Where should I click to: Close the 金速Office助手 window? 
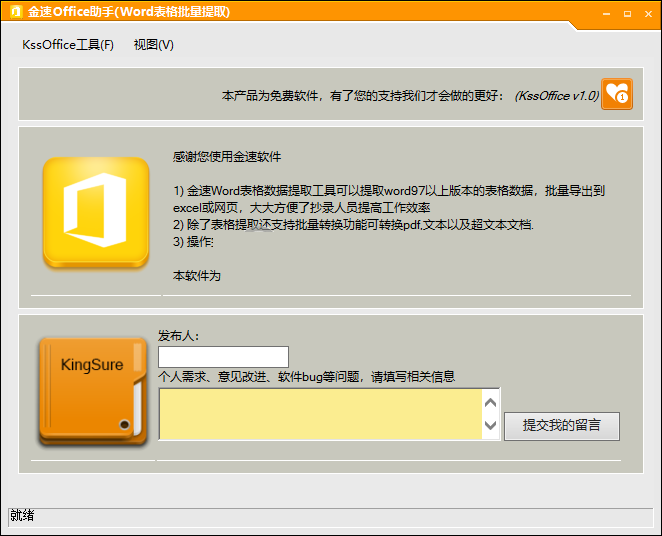click(648, 14)
